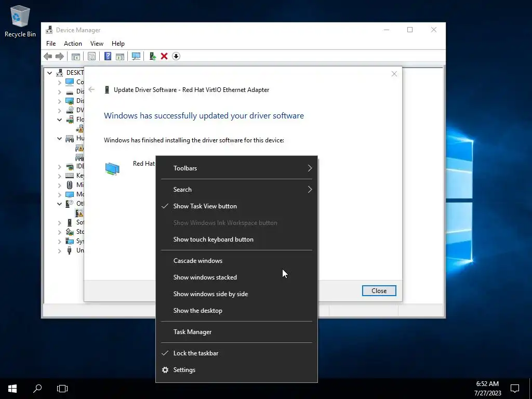This screenshot has width=532, height=399.
Task: Click the taskbar clock showing 6:52 AM
Action: point(487,389)
